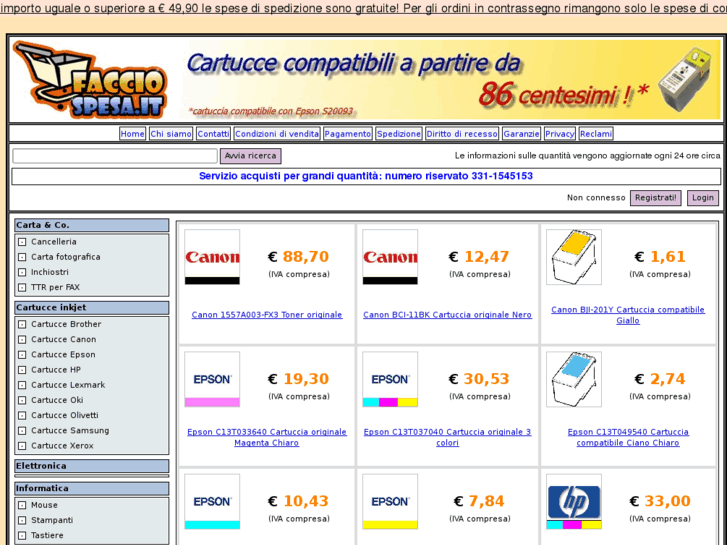This screenshot has width=727, height=545.
Task: Open Epson C13T033640 Magenta Chiaro link
Action: pos(267,437)
